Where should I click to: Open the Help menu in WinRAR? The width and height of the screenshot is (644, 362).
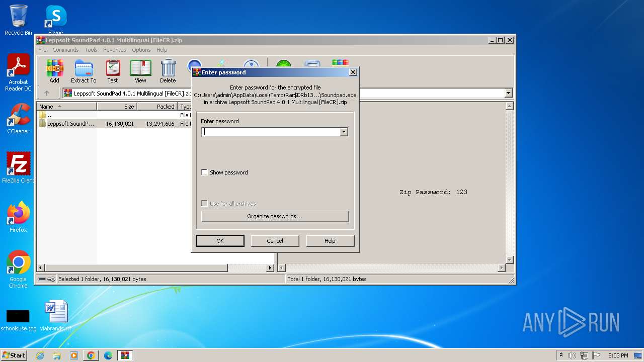[x=162, y=50]
